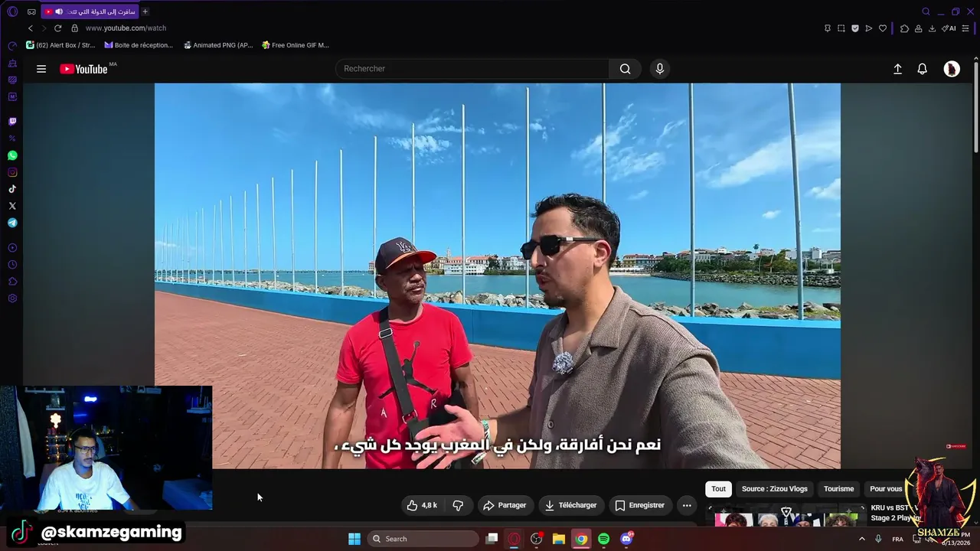The image size is (980, 551).
Task: Open the 'Animated PNG' bookmark
Action: click(218, 45)
